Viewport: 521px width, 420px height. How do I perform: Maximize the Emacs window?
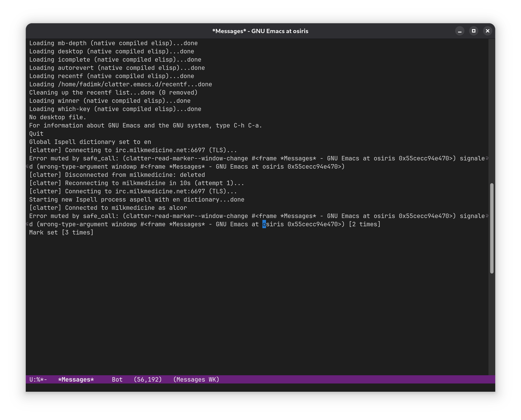point(474,31)
